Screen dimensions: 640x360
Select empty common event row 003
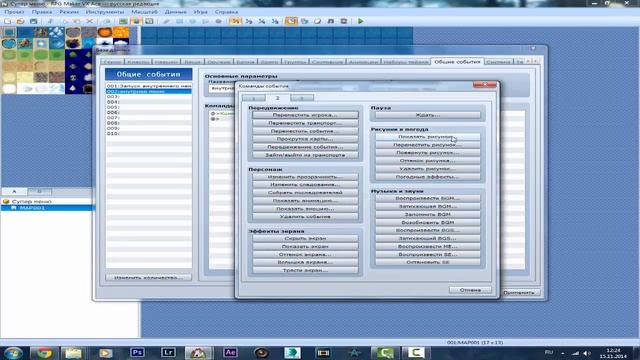coord(149,97)
